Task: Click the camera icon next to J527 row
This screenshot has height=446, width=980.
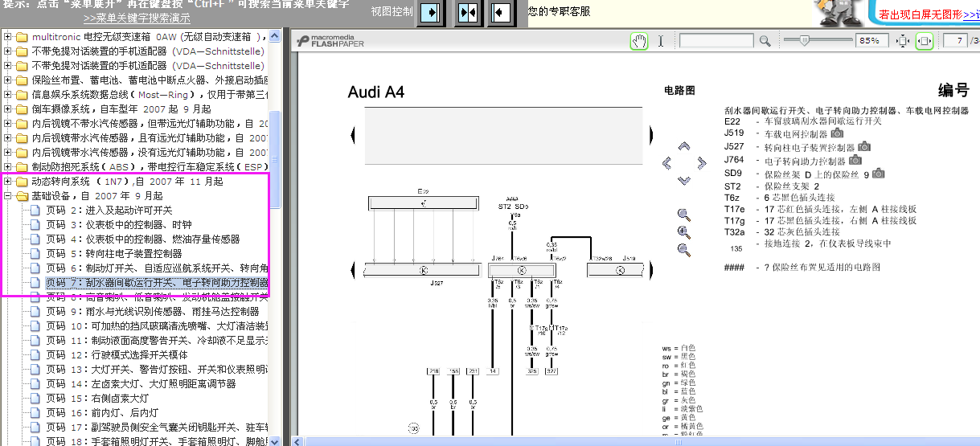Action: pyautogui.click(x=864, y=147)
